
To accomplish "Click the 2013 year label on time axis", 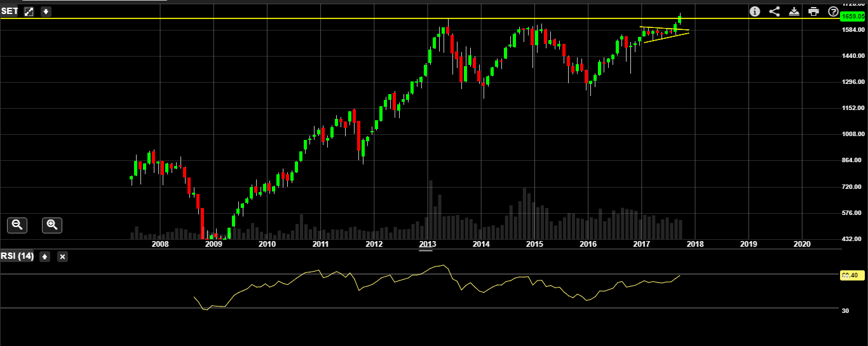I will pos(428,244).
